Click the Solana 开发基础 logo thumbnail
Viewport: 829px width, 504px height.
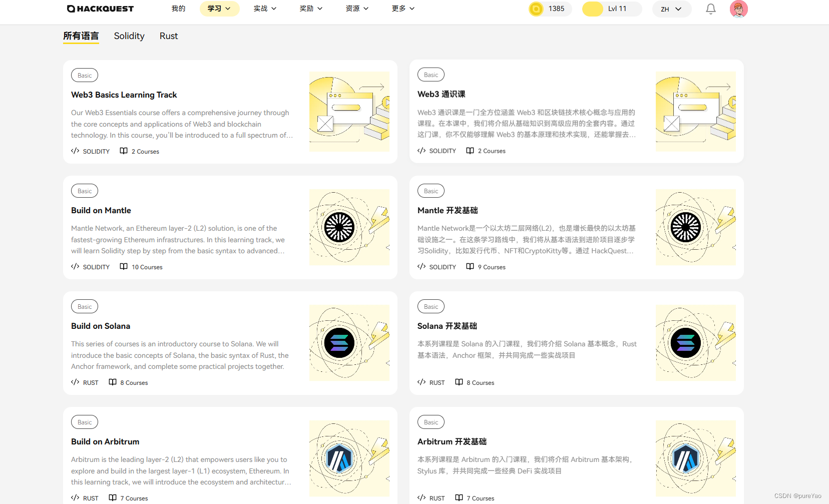[696, 343]
